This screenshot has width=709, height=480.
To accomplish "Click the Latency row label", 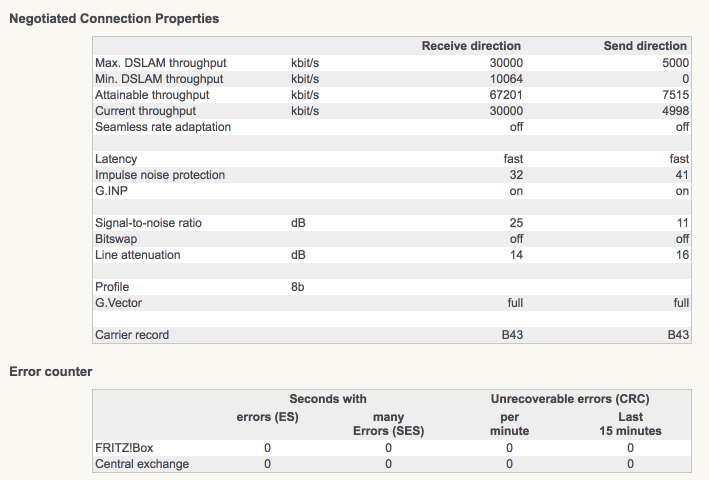I will [x=116, y=159].
